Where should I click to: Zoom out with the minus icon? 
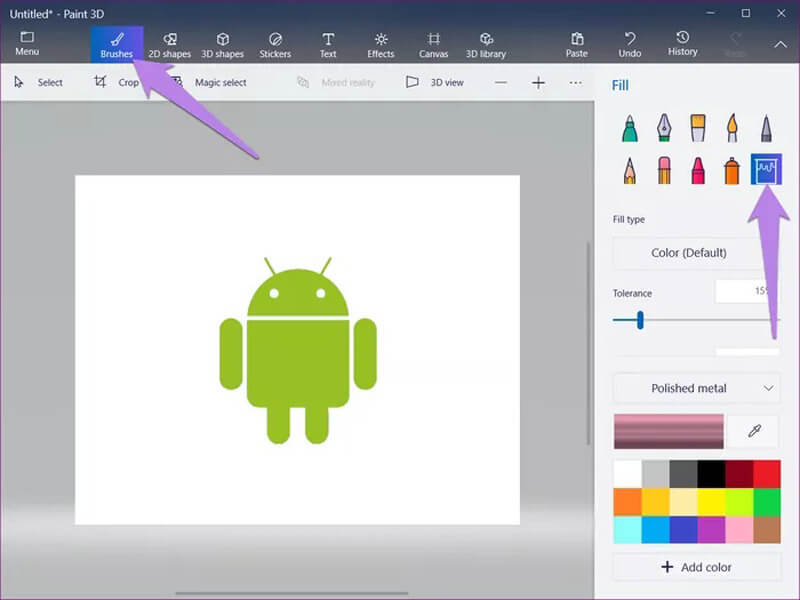pos(501,83)
